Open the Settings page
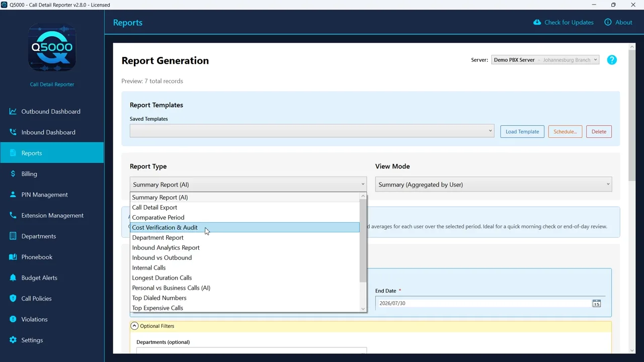This screenshot has height=362, width=644. [x=52, y=340]
